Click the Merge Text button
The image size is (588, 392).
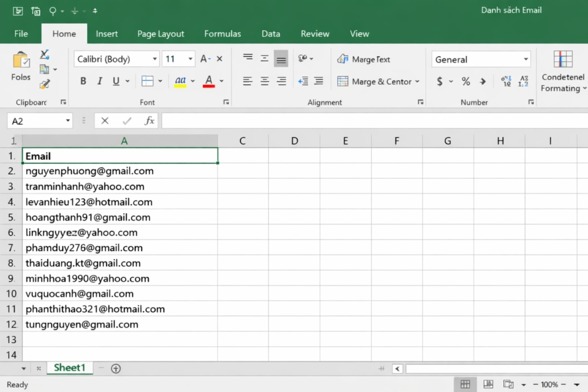(365, 59)
